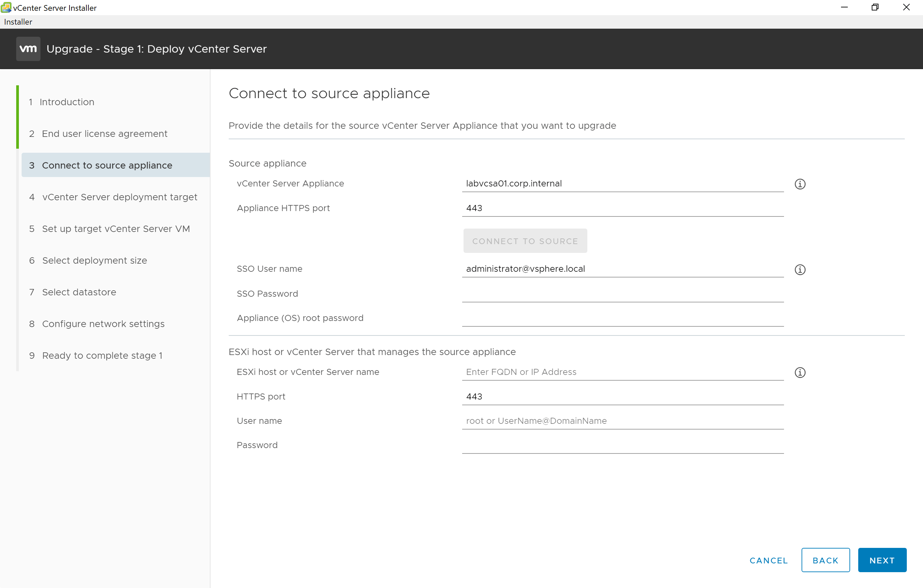Restore down the installer window

(875, 7)
